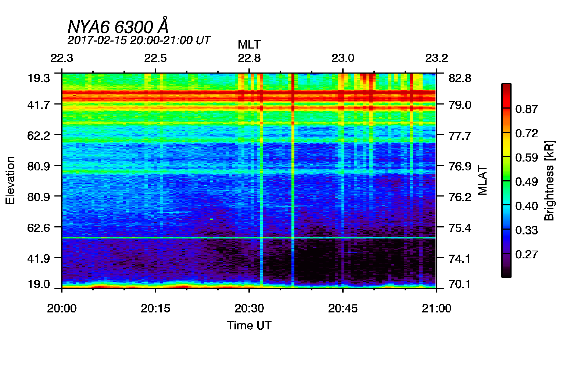Click time tick label '20:00'
Screen dimensions: 588x368
coord(62,308)
